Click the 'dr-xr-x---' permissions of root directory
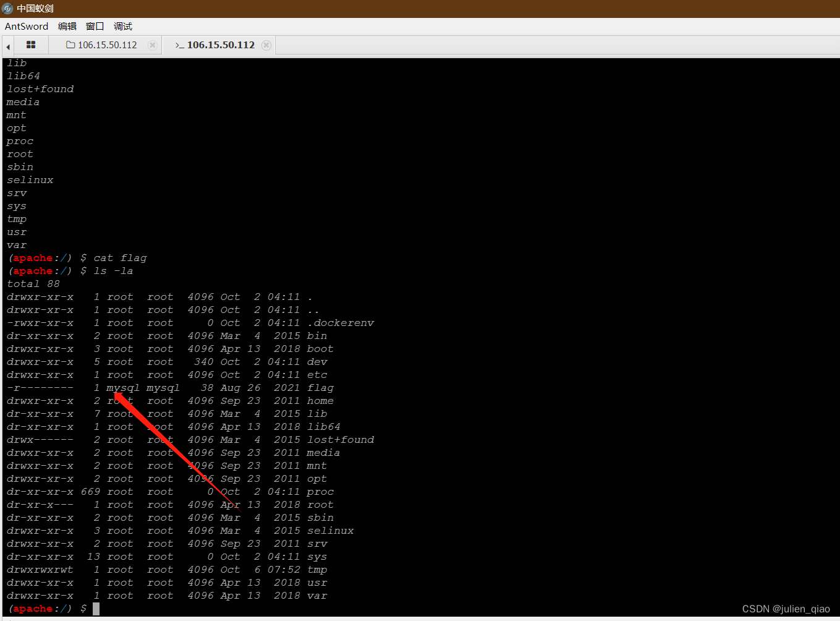The height and width of the screenshot is (621, 840). click(40, 505)
